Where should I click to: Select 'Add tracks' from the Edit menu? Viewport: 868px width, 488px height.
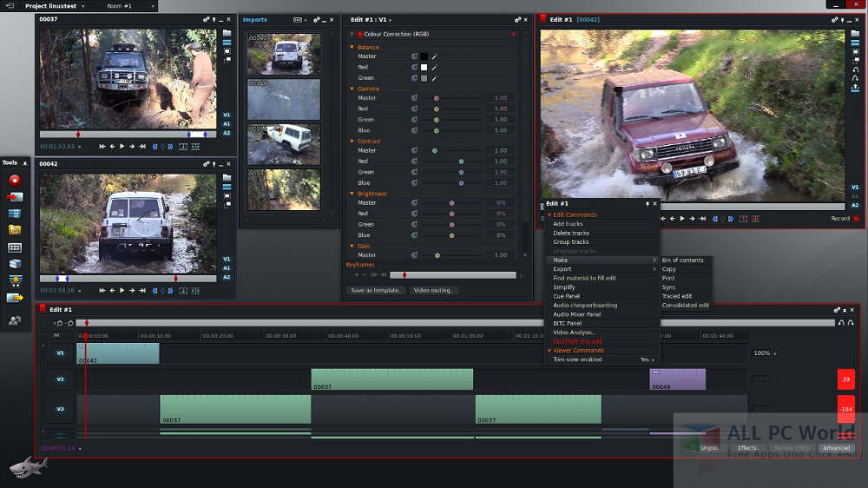pos(569,224)
